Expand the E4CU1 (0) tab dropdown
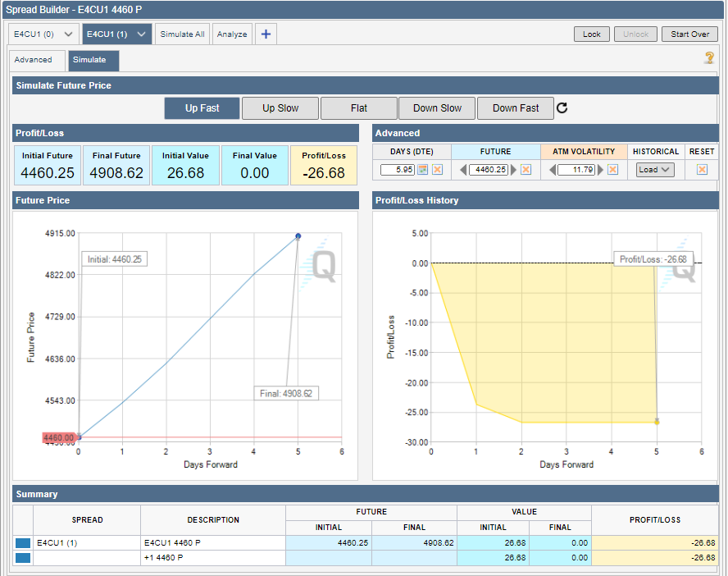The width and height of the screenshot is (728, 576). (x=68, y=34)
